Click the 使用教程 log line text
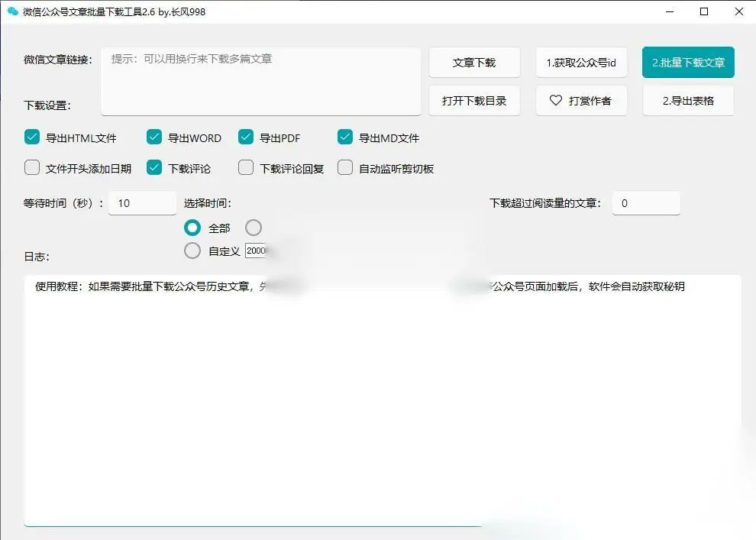Viewport: 756px width, 540px height. coord(360,286)
